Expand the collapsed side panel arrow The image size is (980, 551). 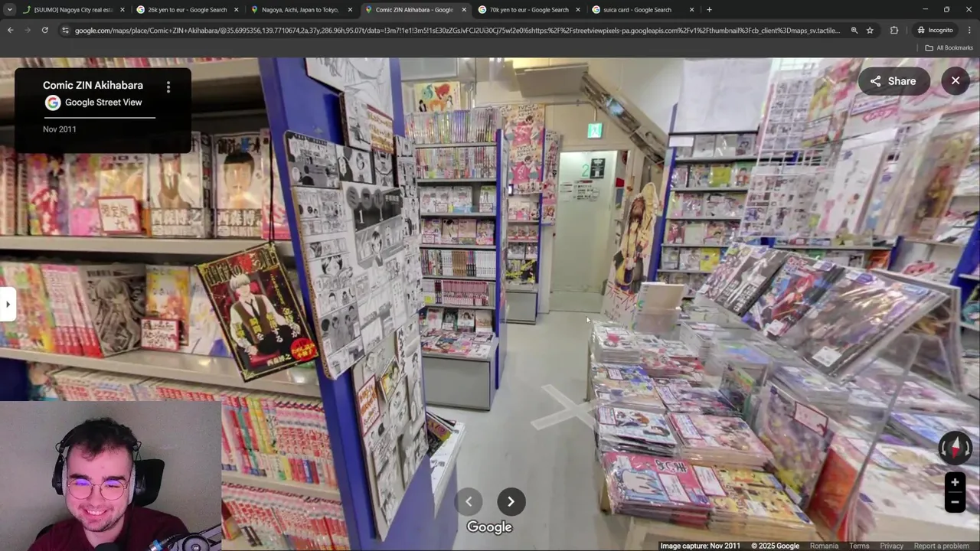pyautogui.click(x=8, y=305)
